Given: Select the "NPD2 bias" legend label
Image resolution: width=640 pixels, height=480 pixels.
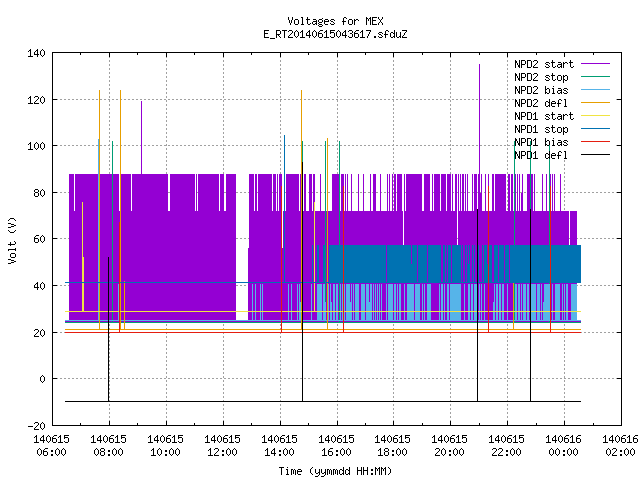Looking at the screenshot, I should pyautogui.click(x=541, y=90).
